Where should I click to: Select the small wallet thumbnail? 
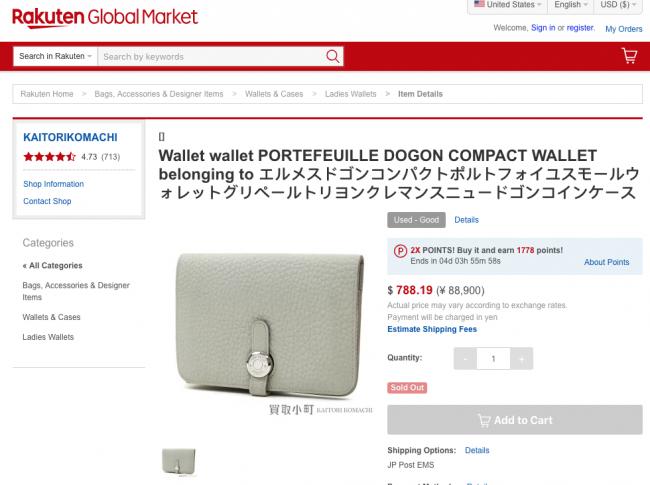[x=179, y=461]
